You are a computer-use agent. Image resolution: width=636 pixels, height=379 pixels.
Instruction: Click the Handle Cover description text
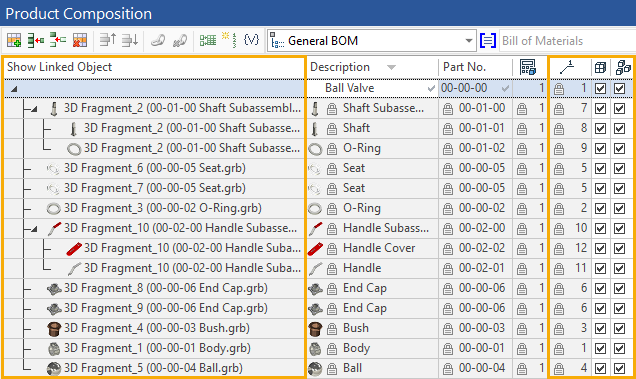coord(379,248)
